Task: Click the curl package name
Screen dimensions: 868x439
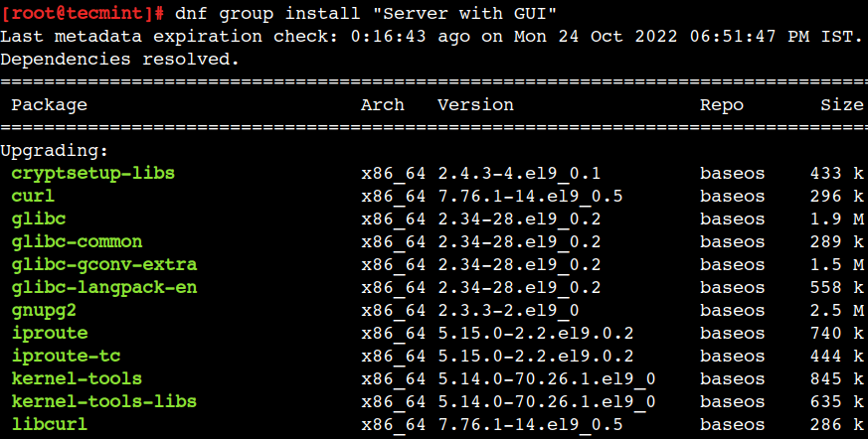Action: pyautogui.click(x=33, y=197)
